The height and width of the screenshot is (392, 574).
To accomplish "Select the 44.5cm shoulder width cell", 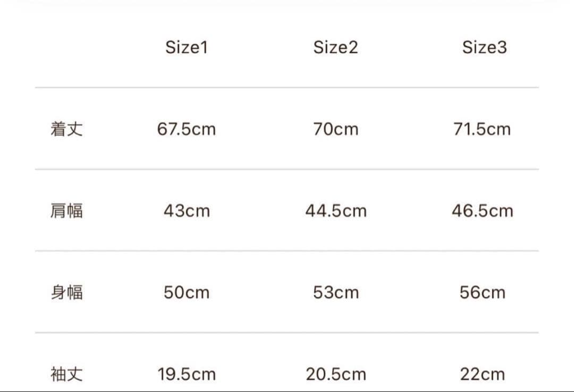I will click(335, 211).
